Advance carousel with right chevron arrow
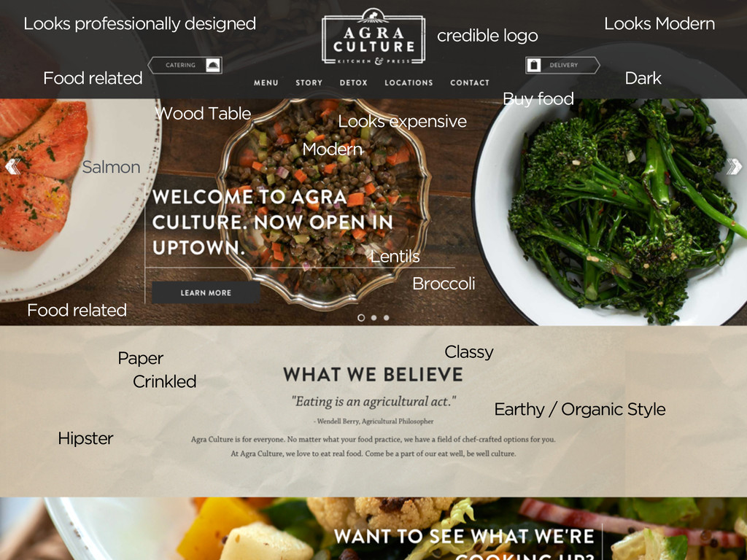This screenshot has height=560, width=747. (734, 167)
